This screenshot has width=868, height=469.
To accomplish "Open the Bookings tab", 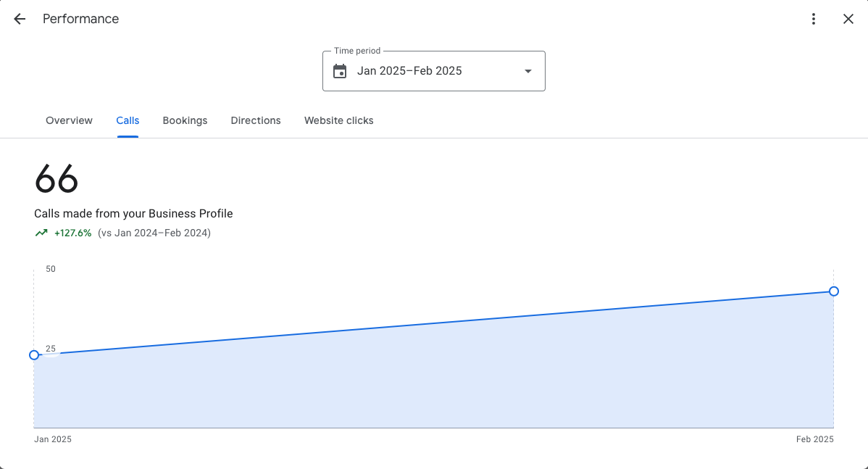I will point(185,121).
